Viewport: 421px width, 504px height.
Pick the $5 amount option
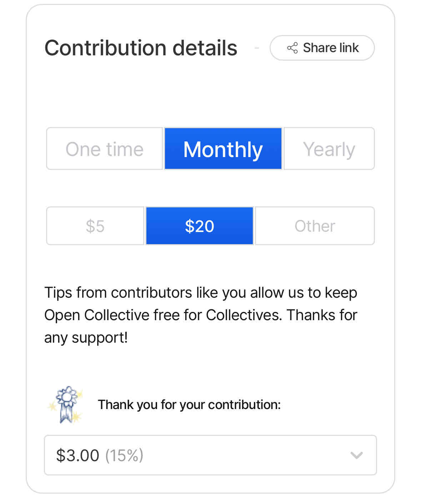[95, 226]
